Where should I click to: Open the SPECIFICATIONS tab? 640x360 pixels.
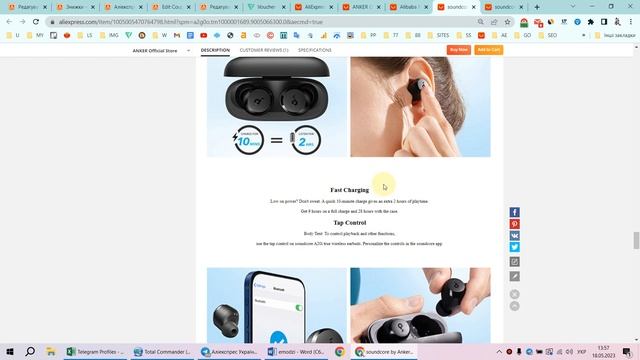click(315, 50)
